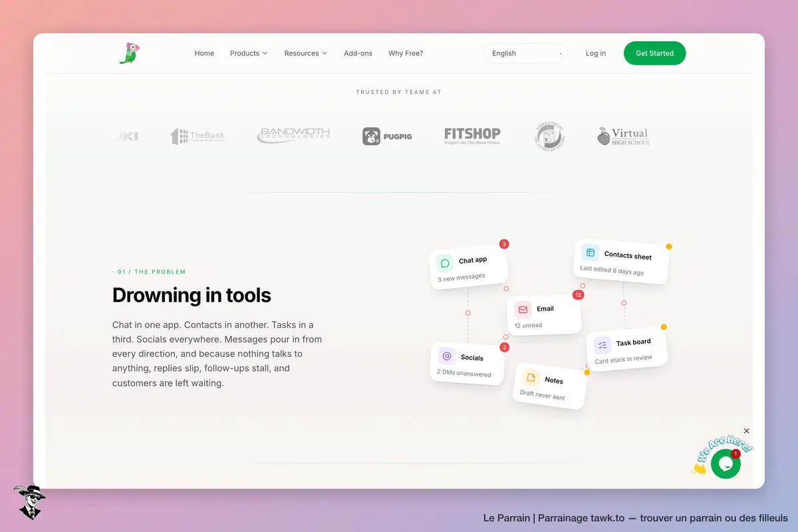Click the "Last edited 6 days ago" text
Screen dimensions: 798x532
(x=612, y=270)
